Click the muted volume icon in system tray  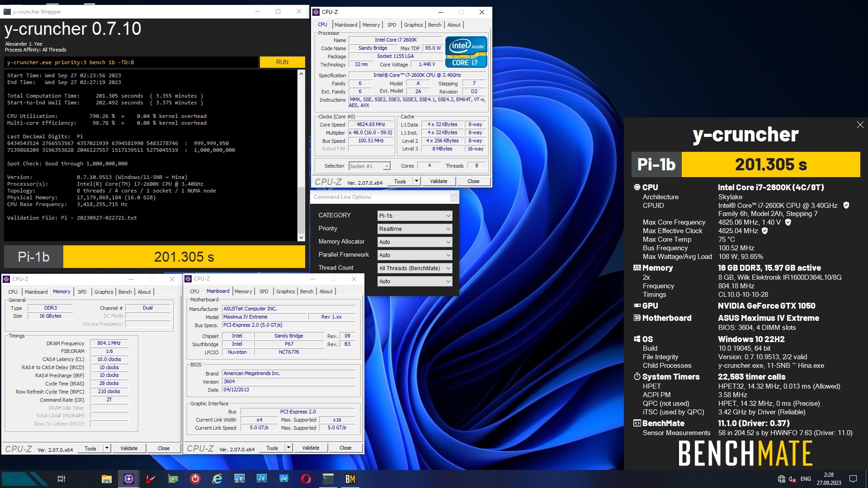pos(792,479)
